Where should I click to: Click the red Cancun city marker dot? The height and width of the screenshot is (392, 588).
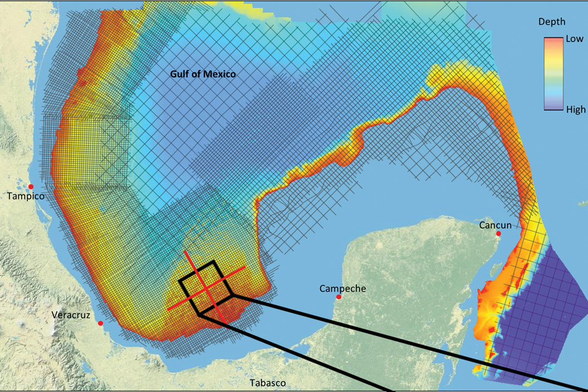tap(499, 234)
